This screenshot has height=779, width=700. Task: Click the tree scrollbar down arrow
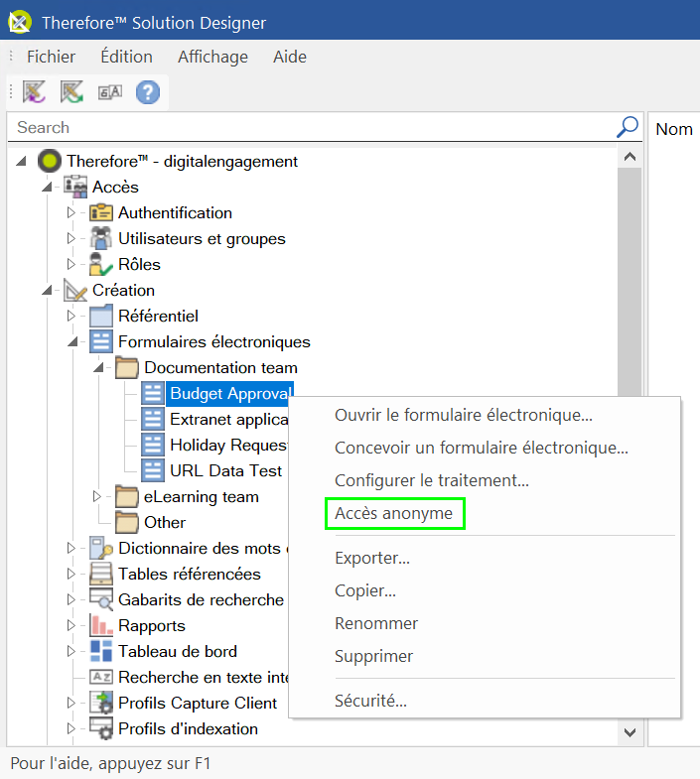coord(630,732)
